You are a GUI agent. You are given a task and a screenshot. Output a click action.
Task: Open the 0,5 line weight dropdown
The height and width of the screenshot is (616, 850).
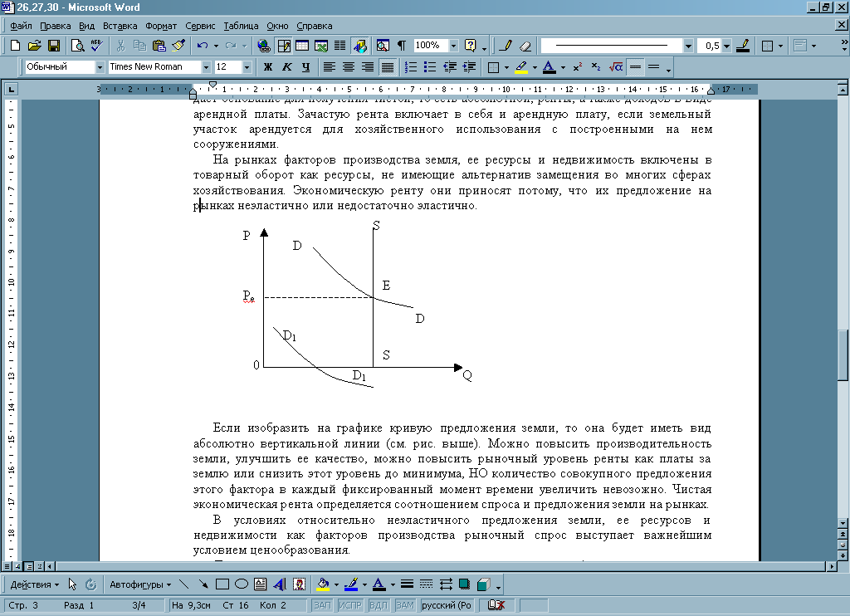726,46
